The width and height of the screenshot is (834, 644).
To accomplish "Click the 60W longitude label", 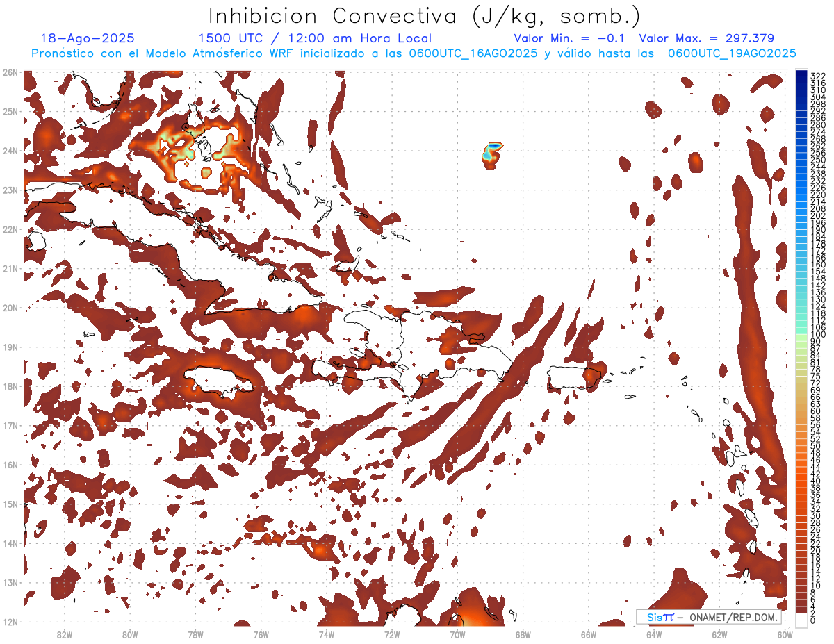I will coord(785,634).
